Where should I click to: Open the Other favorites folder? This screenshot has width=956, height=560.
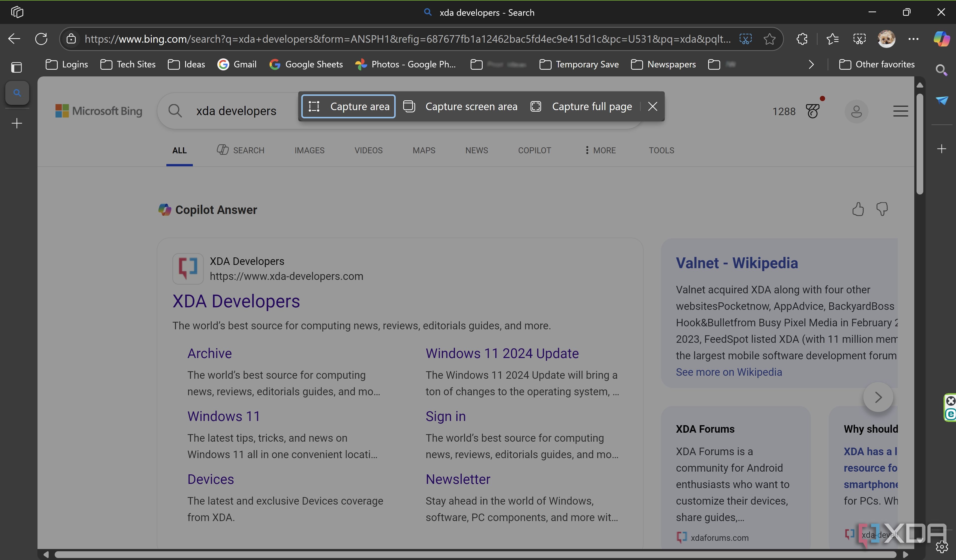pos(877,64)
